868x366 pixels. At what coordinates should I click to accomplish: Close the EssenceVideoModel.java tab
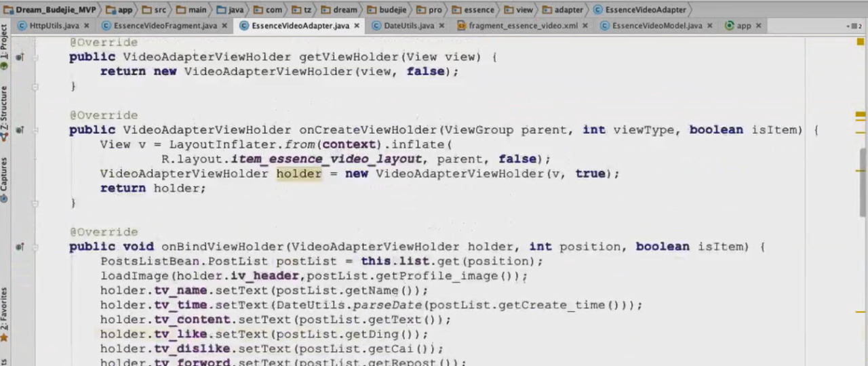pos(710,26)
